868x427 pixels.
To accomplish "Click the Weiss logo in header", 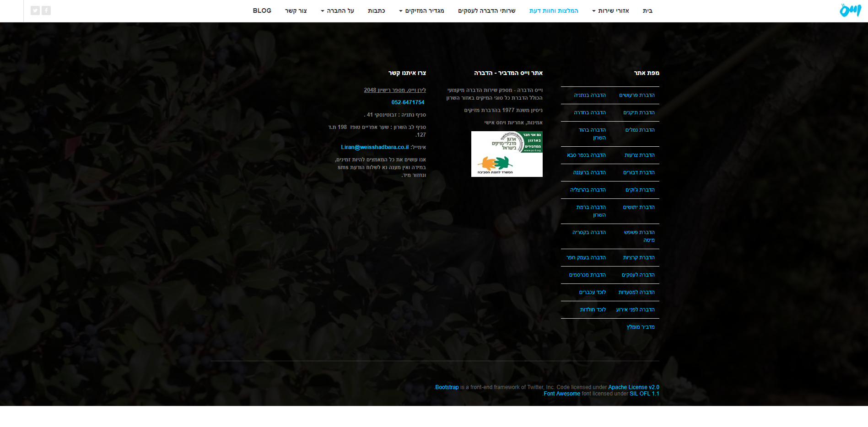I will 850,10.
